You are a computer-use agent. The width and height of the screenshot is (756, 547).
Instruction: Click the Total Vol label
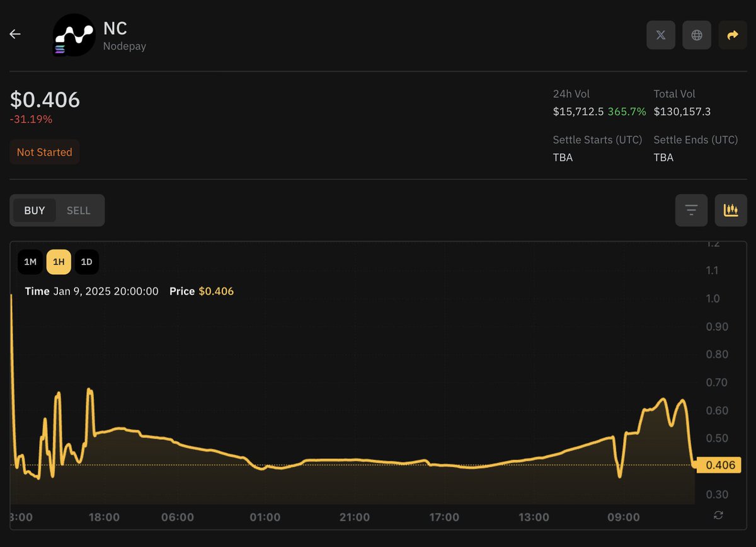675,94
